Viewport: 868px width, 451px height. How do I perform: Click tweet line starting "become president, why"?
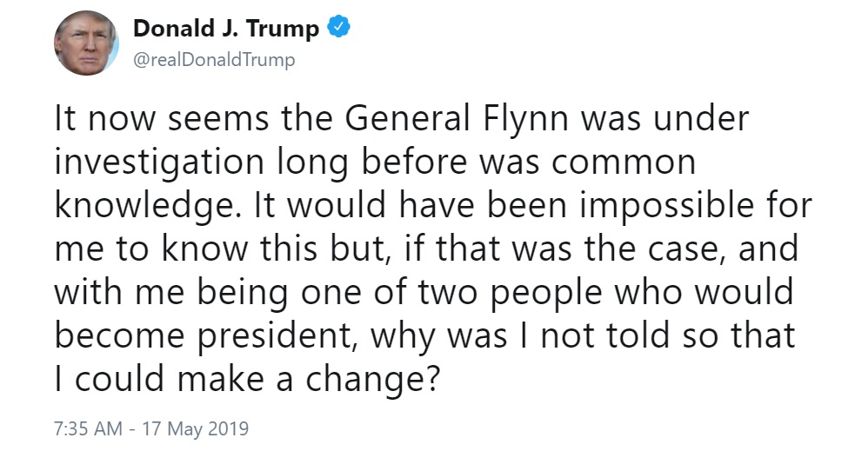click(424, 336)
